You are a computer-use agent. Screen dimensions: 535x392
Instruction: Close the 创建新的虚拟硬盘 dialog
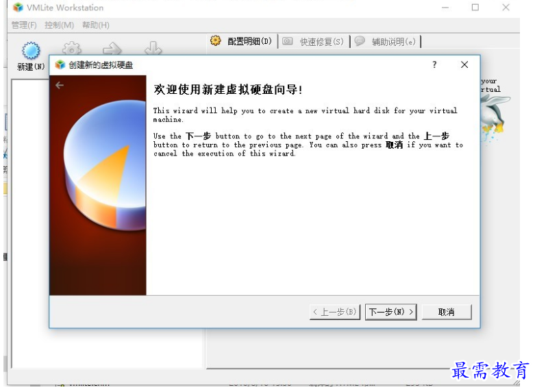[464, 64]
